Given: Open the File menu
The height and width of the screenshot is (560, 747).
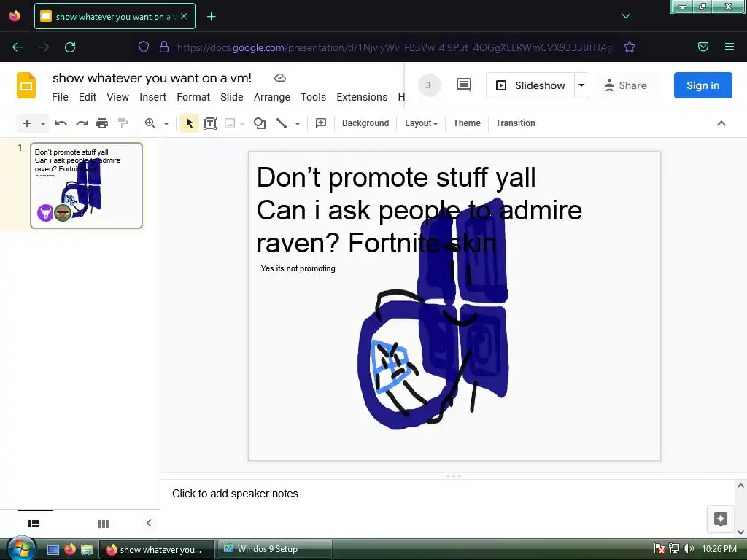Looking at the screenshot, I should 60,97.
